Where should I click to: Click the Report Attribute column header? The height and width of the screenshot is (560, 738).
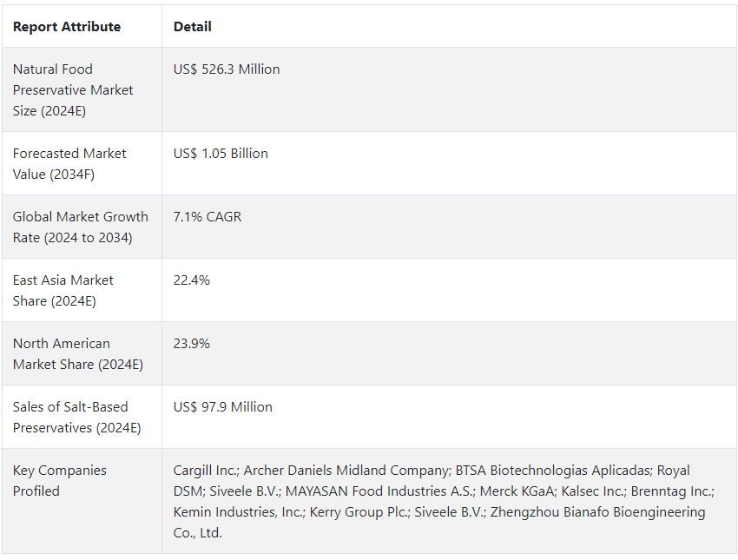coord(66,27)
